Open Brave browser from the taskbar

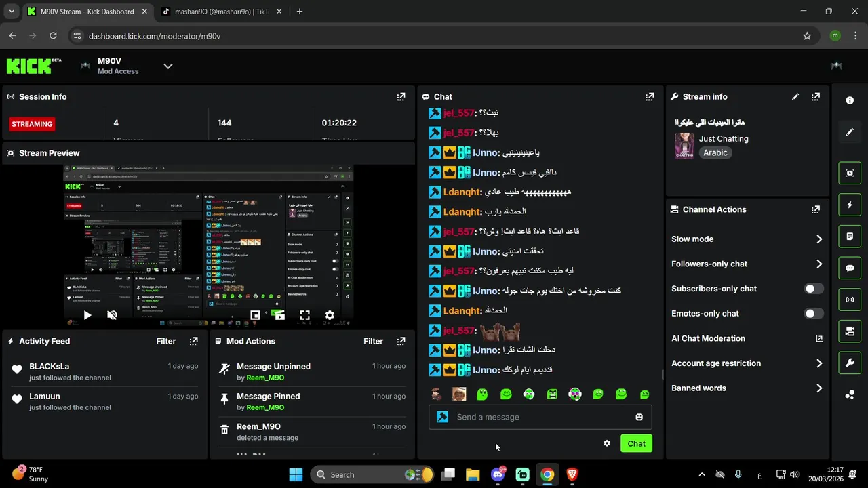coord(572,474)
